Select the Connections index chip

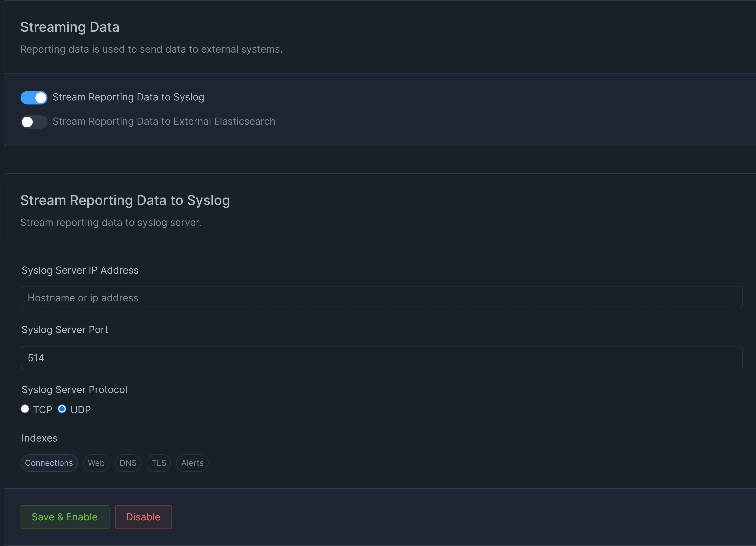pos(49,463)
